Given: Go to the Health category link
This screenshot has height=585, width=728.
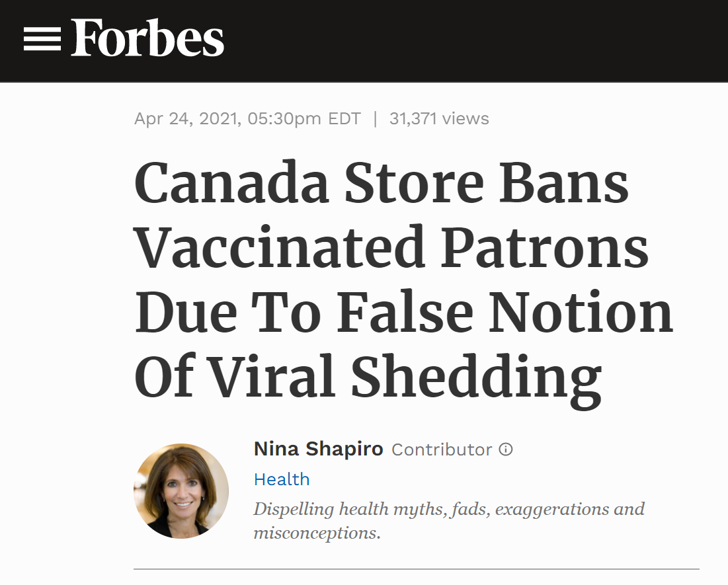Looking at the screenshot, I should pyautogui.click(x=282, y=479).
